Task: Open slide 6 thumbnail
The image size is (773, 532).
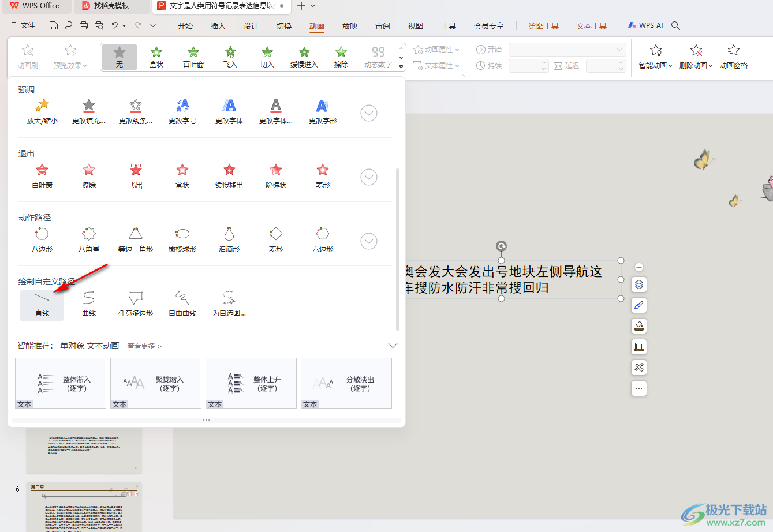Action: pyautogui.click(x=84, y=508)
